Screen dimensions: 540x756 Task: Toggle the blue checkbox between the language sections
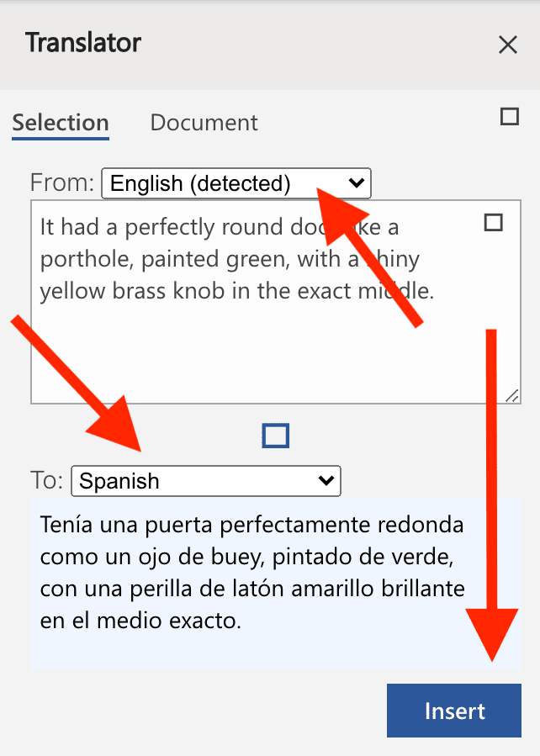tap(275, 435)
